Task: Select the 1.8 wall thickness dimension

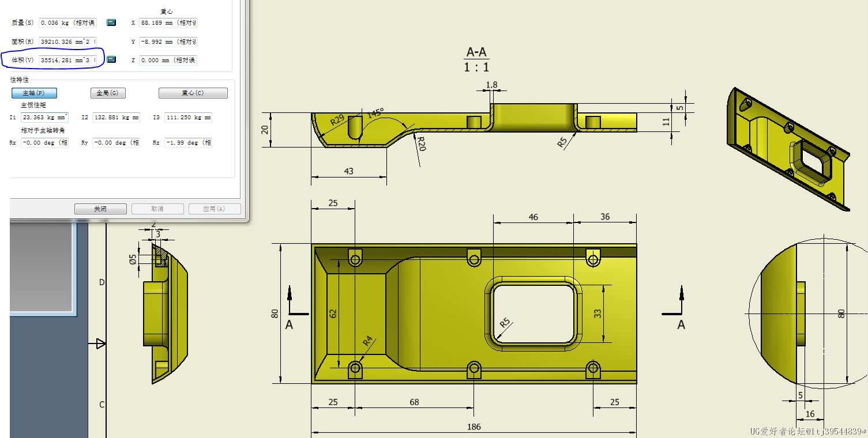Action: 491,85
